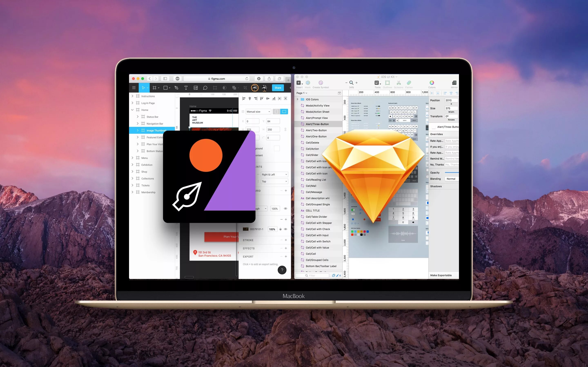
Task: Select Alert/Three-Button in iOS UI list
Action: [x=317, y=124]
